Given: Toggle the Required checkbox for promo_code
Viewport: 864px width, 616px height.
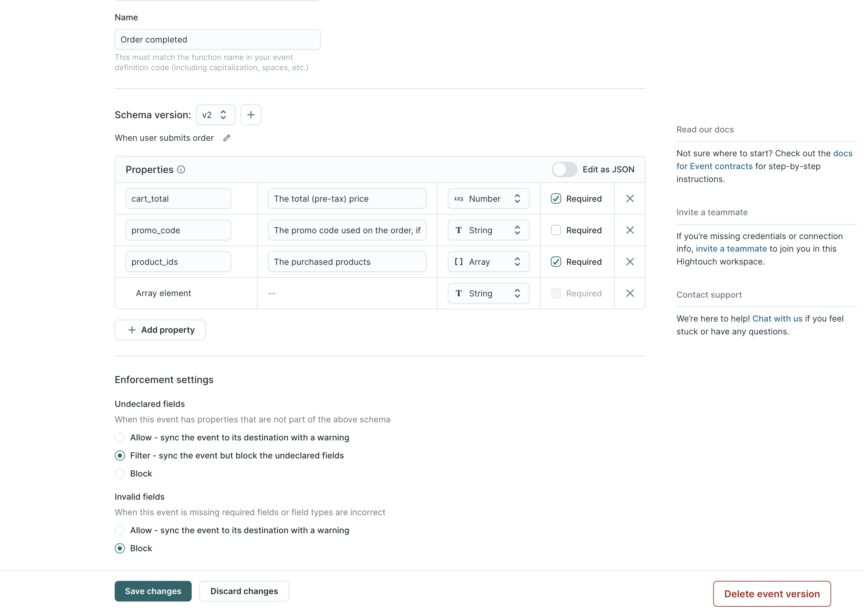Looking at the screenshot, I should (555, 230).
